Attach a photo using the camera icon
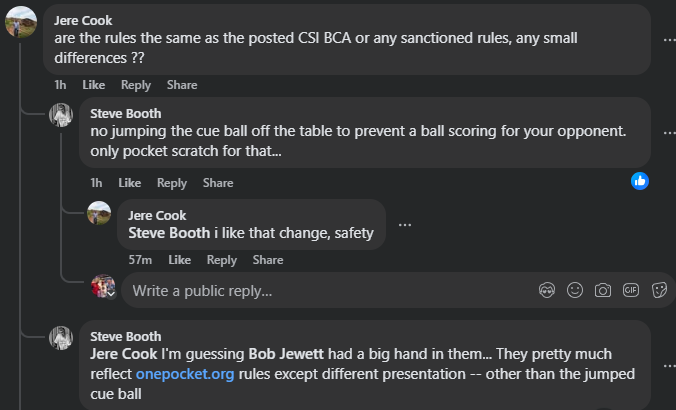This screenshot has width=676, height=410. click(603, 290)
